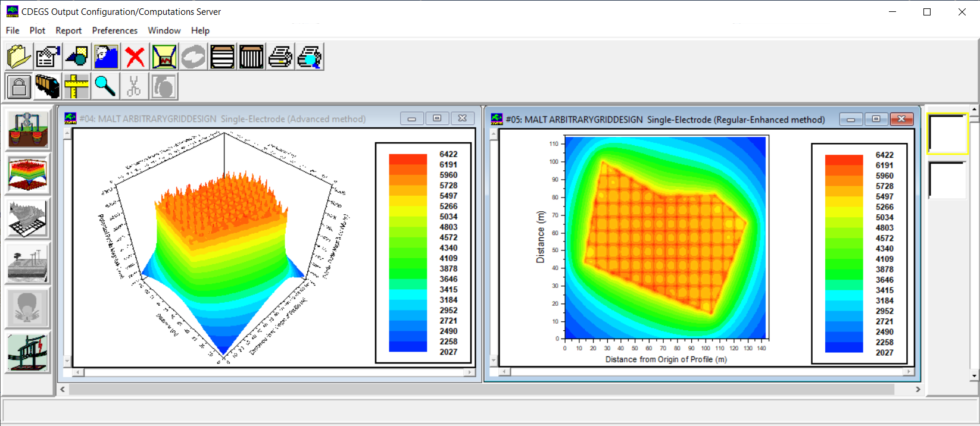Select the yellow-highlighted thumbnail in right panel
The height and width of the screenshot is (426, 980).
coord(947,134)
